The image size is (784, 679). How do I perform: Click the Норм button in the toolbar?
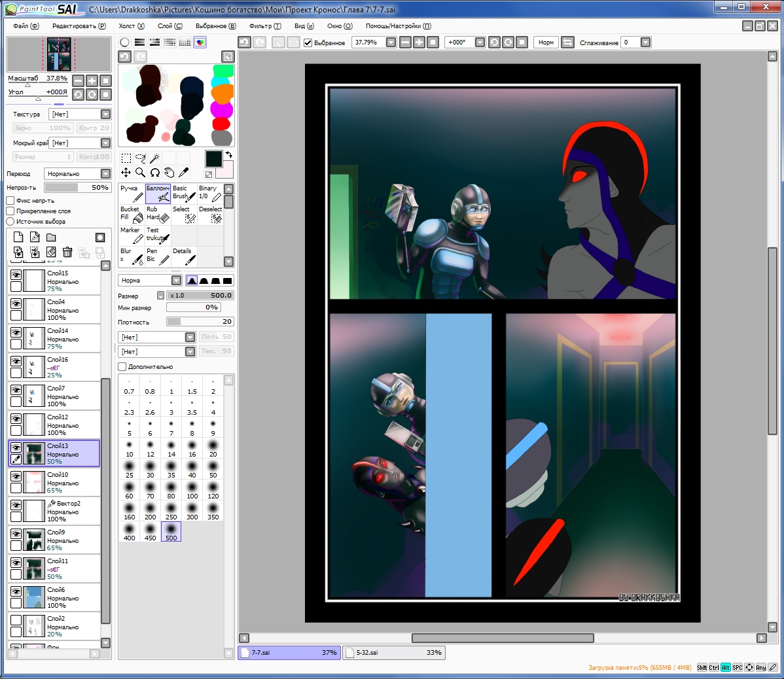click(546, 43)
